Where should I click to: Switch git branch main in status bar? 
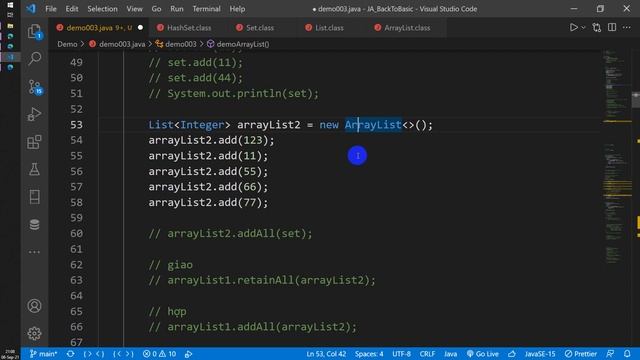click(x=43, y=354)
